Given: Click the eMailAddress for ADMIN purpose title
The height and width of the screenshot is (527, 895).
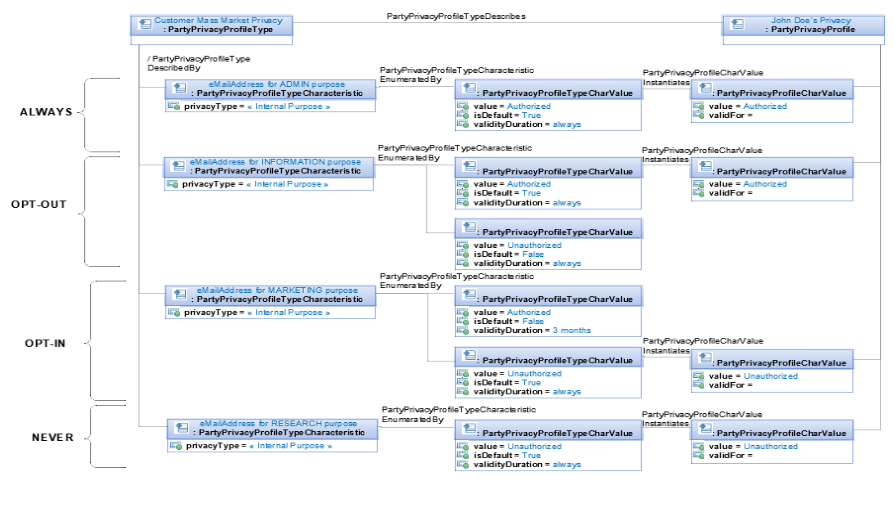Looking at the screenshot, I should [277, 84].
